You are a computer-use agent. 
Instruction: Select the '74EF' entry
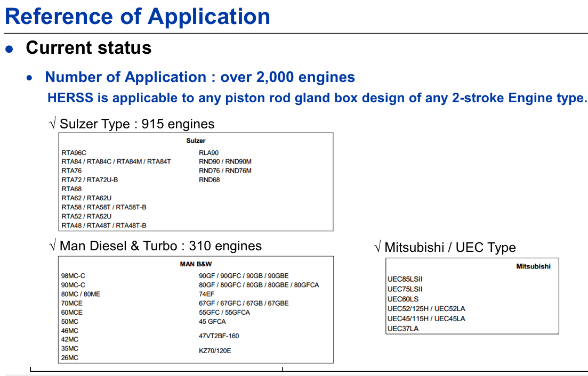tap(206, 295)
